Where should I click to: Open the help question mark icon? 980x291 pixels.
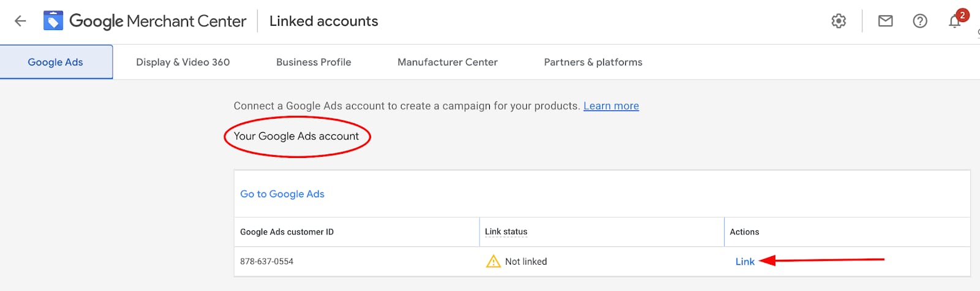tap(919, 21)
